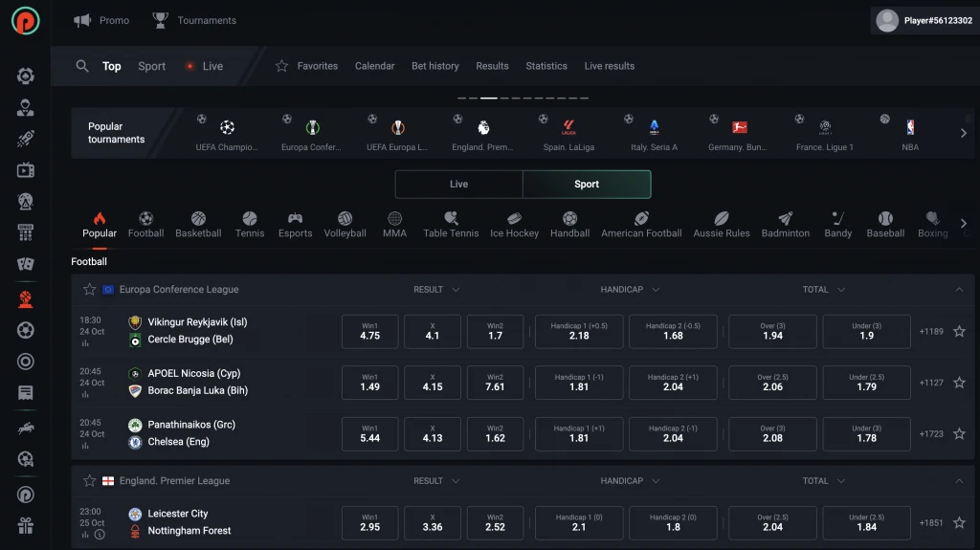
Task: Open Player#56123302 account profile
Action: pyautogui.click(x=924, y=20)
